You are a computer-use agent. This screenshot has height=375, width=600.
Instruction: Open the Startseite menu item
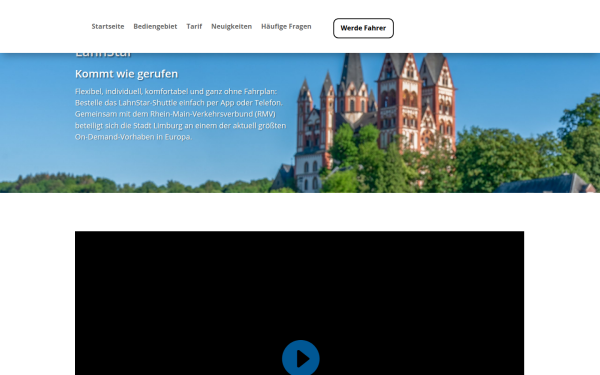pyautogui.click(x=108, y=26)
